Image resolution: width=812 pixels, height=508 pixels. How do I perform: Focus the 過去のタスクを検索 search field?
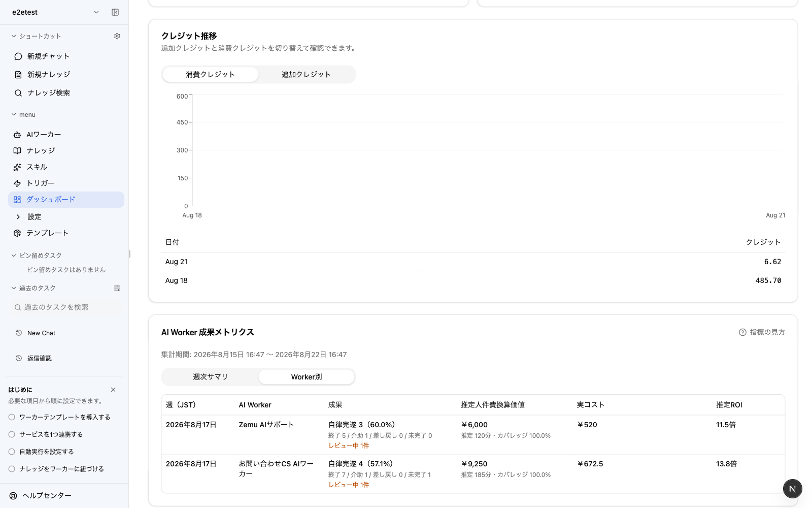[66, 307]
